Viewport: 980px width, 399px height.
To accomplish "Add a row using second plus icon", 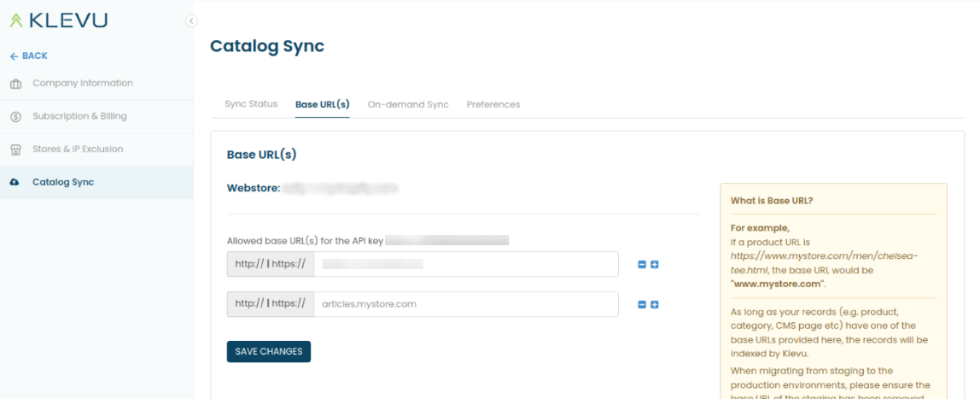I will pos(655,304).
